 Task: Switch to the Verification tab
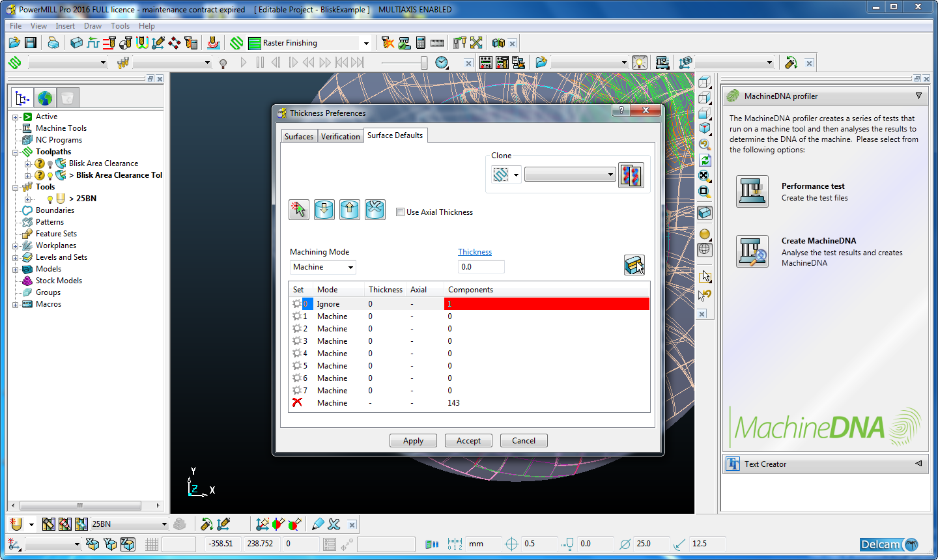[340, 136]
